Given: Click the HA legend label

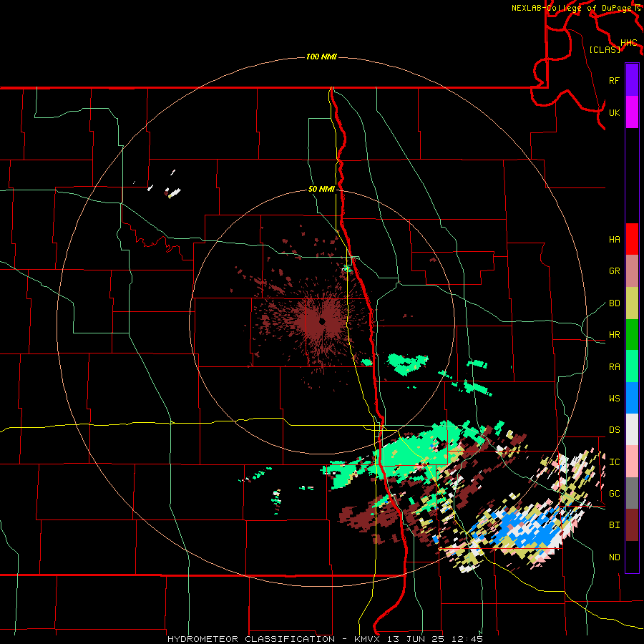Looking at the screenshot, I should [x=614, y=240].
